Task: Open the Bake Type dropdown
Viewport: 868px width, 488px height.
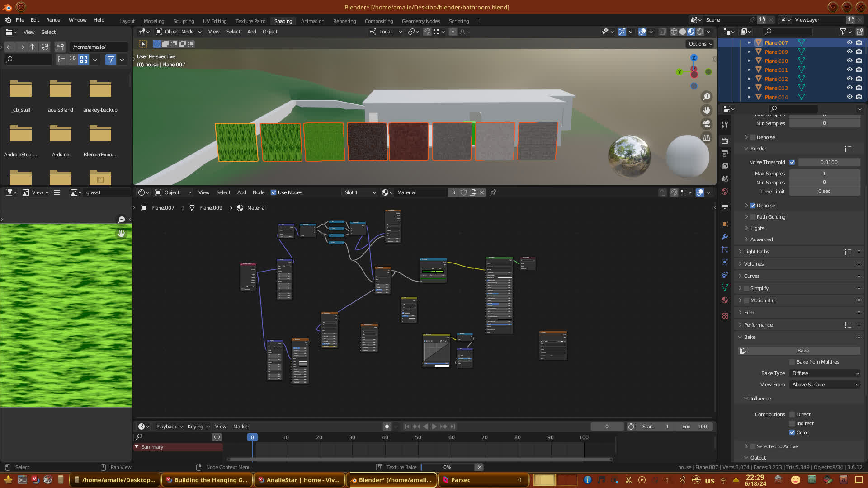Action: [x=825, y=373]
